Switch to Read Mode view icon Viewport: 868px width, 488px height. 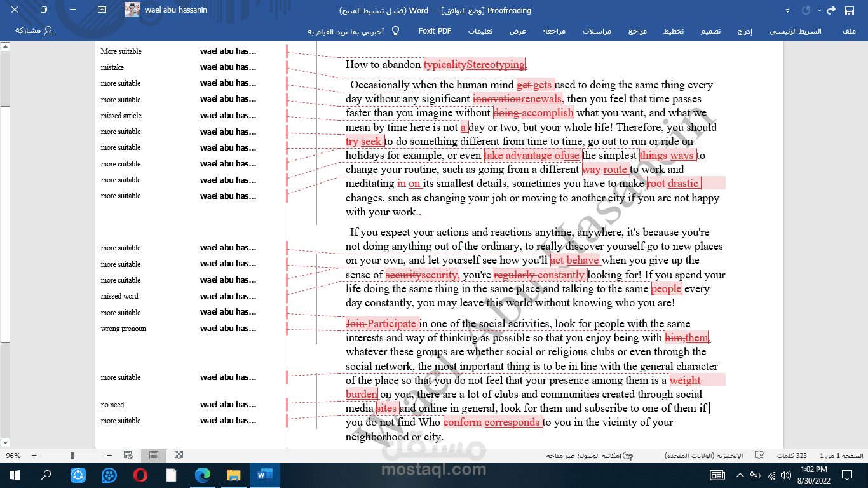click(179, 456)
